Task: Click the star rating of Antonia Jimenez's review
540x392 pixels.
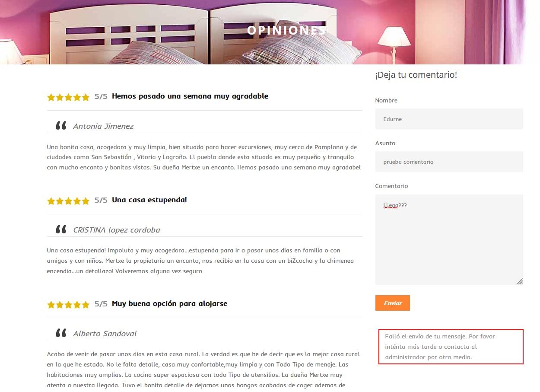Action: coord(68,97)
